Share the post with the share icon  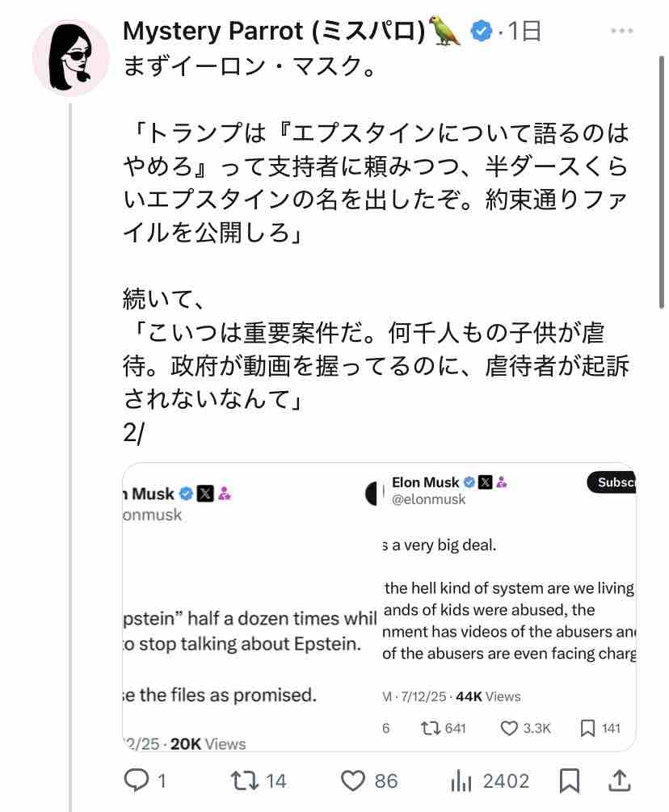pos(618,780)
